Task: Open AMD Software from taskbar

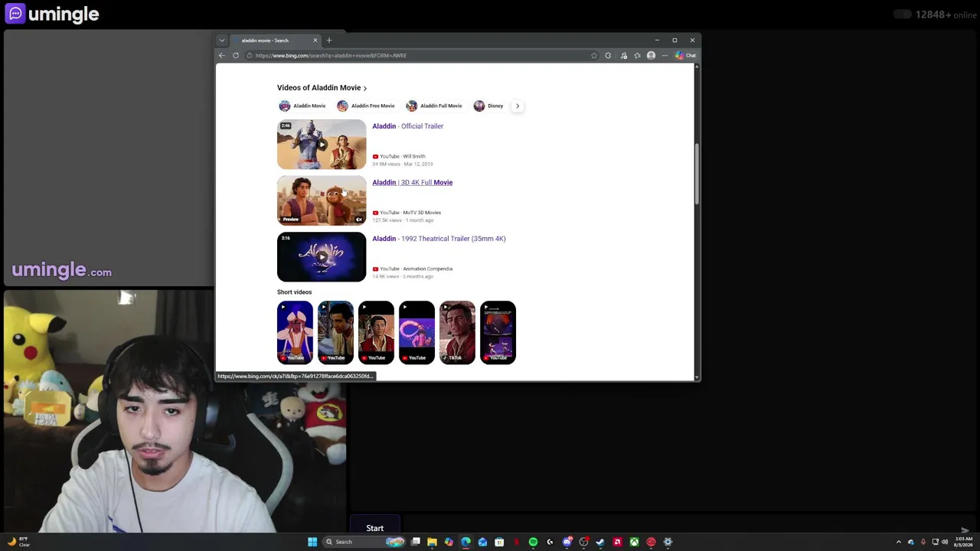Action: 617,542
